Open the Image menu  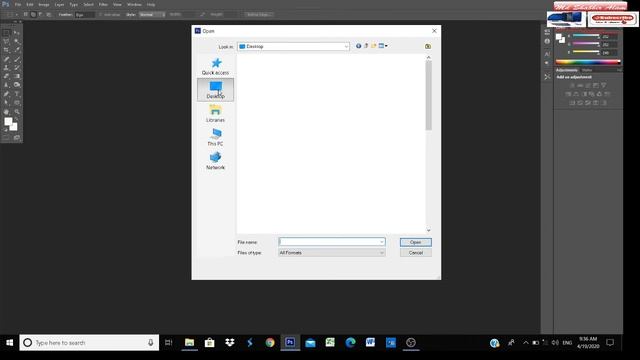(44, 4)
